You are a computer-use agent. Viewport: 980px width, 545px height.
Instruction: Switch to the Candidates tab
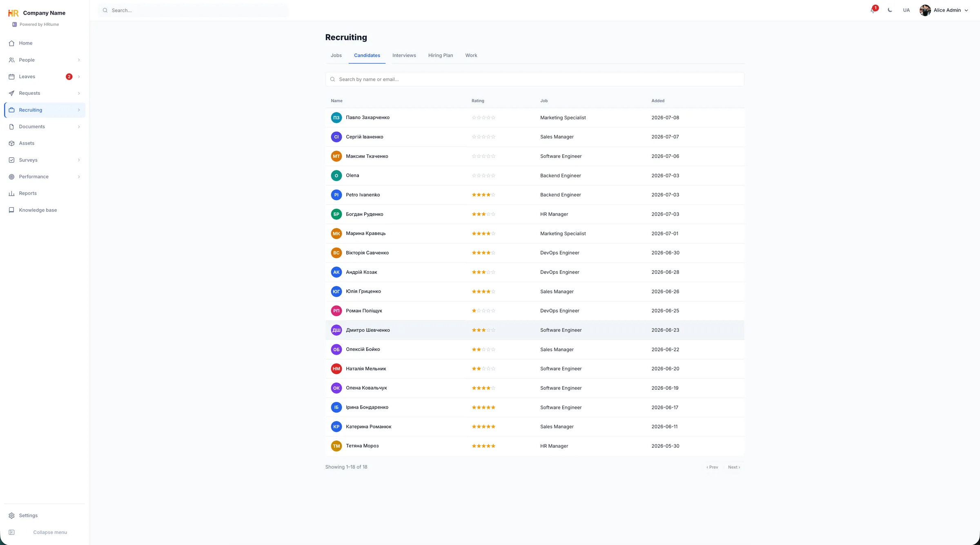pyautogui.click(x=367, y=56)
